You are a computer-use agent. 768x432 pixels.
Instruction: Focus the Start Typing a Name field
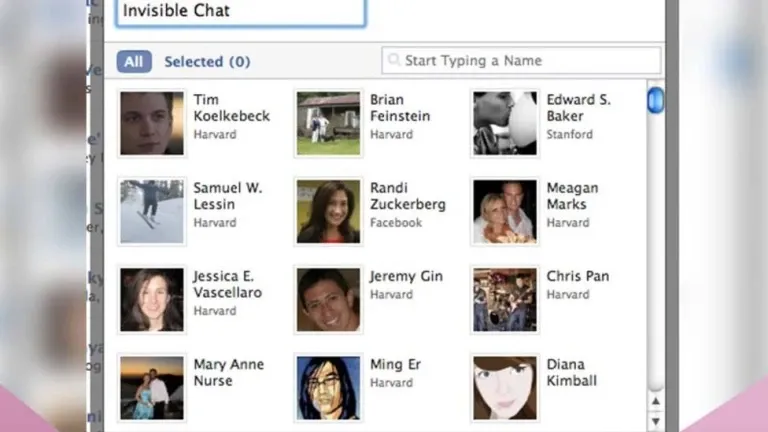tap(521, 60)
